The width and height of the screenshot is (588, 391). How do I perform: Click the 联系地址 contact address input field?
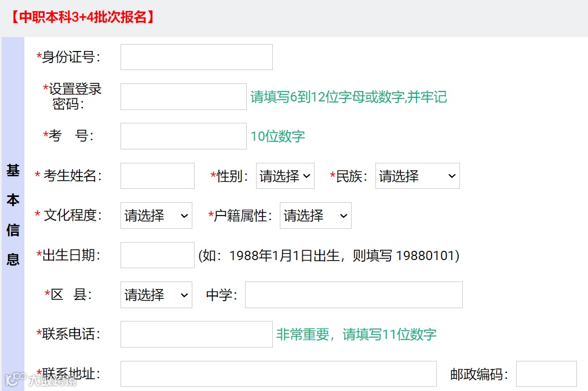[x=278, y=374]
